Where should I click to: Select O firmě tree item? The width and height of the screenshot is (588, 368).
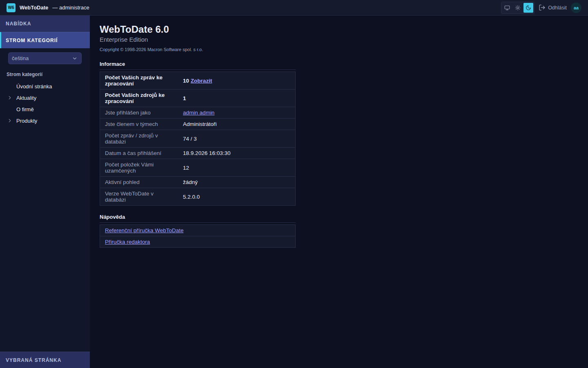[25, 110]
